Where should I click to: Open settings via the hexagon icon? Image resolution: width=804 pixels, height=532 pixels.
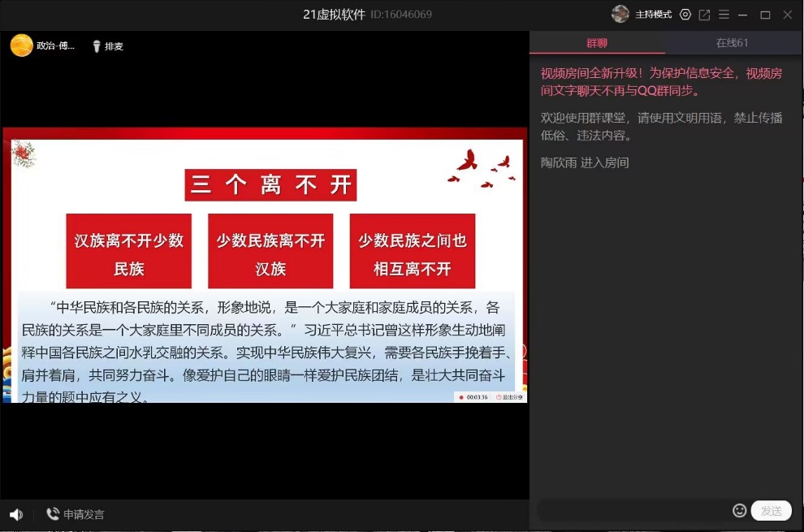click(685, 15)
